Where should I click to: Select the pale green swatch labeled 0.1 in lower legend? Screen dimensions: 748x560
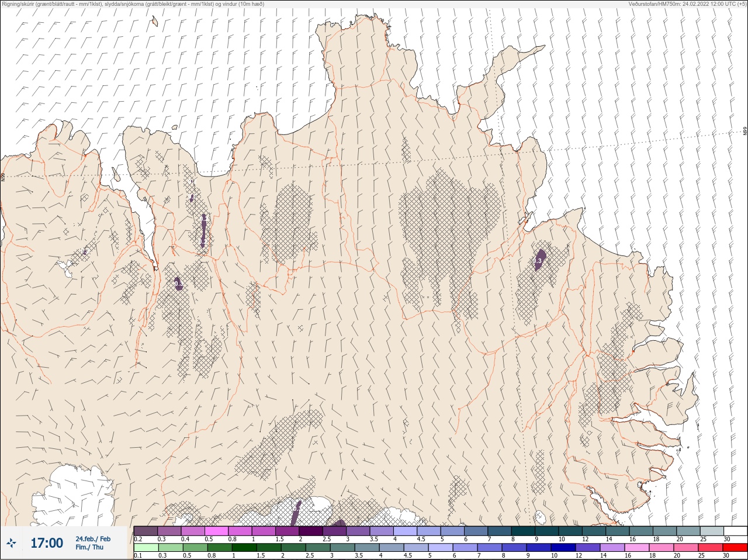point(146,548)
